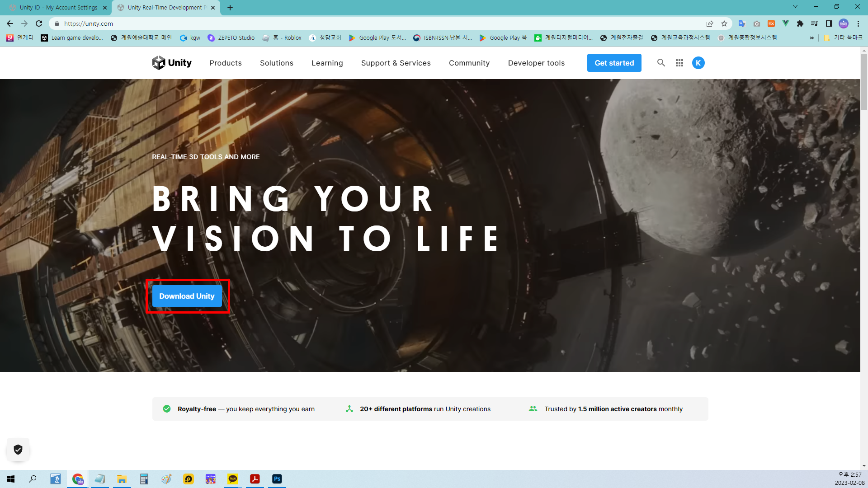Open the 계원전자출결 bookmark
The height and width of the screenshot is (488, 868).
[x=622, y=38]
